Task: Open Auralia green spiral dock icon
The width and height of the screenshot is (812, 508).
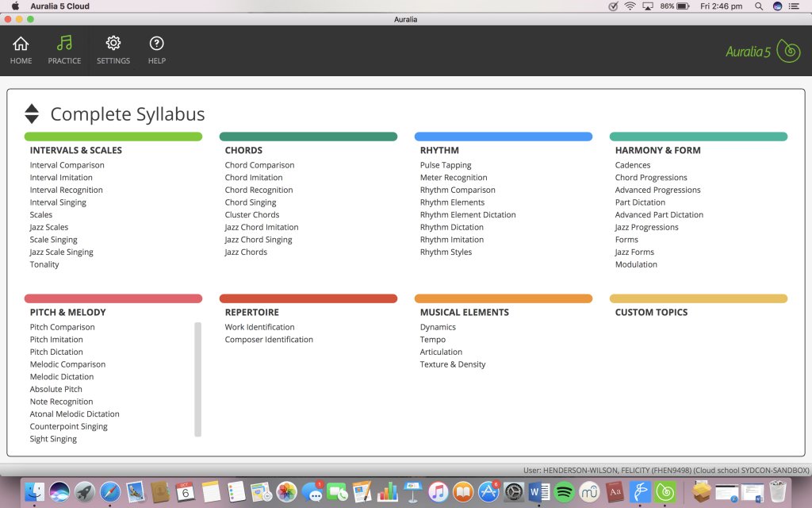Action: [x=665, y=491]
